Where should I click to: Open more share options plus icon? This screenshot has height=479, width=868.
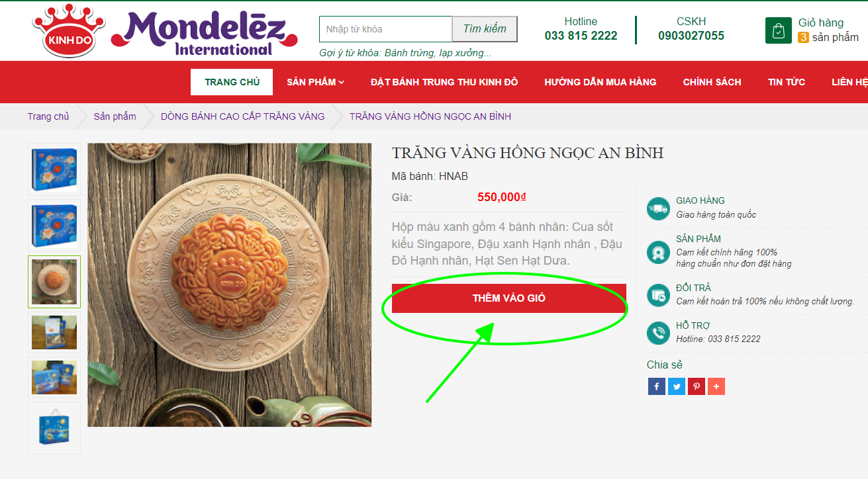pos(716,386)
